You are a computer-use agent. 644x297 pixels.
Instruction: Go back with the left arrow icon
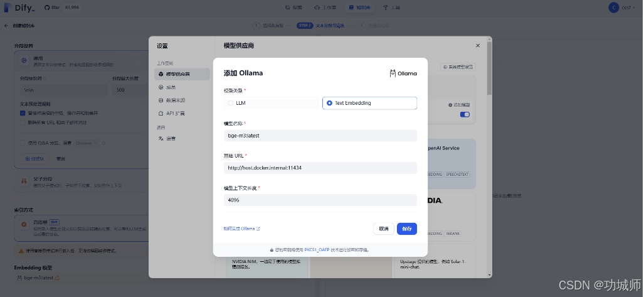click(x=6, y=26)
